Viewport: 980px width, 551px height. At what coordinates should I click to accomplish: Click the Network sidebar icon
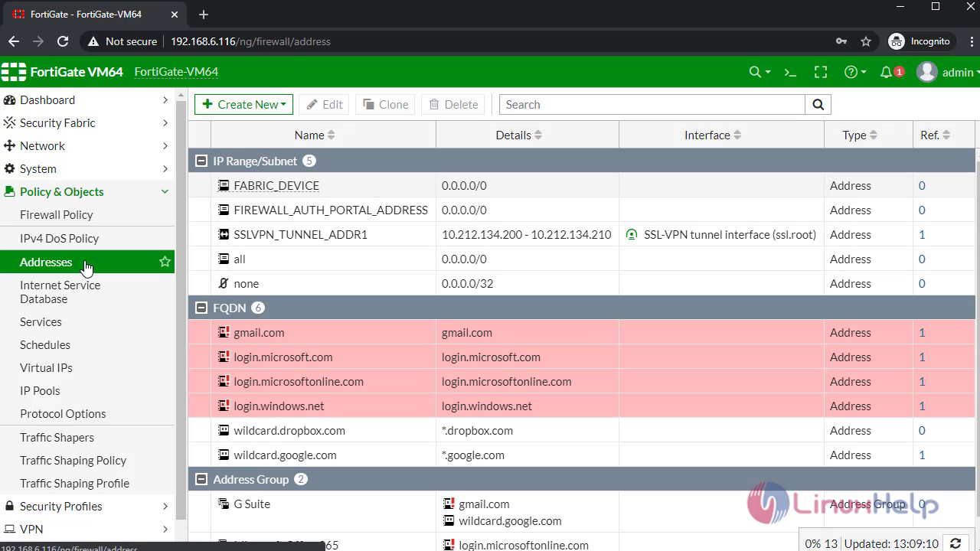tap(10, 145)
